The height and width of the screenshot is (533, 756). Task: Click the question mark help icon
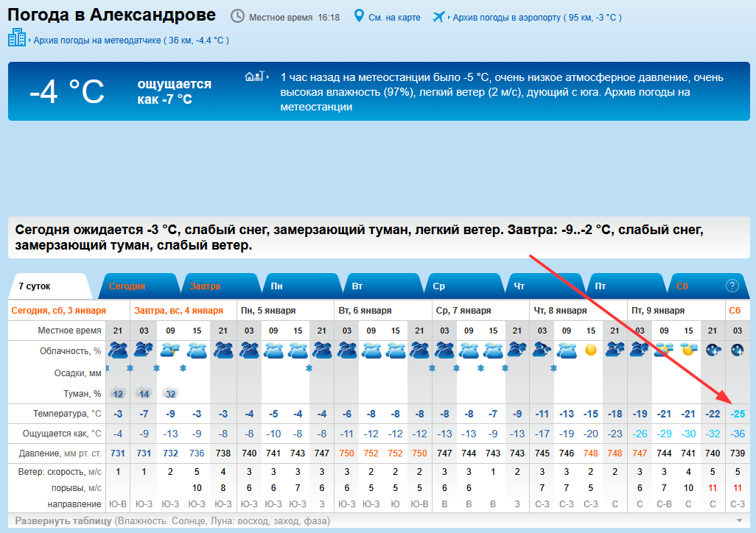732,286
